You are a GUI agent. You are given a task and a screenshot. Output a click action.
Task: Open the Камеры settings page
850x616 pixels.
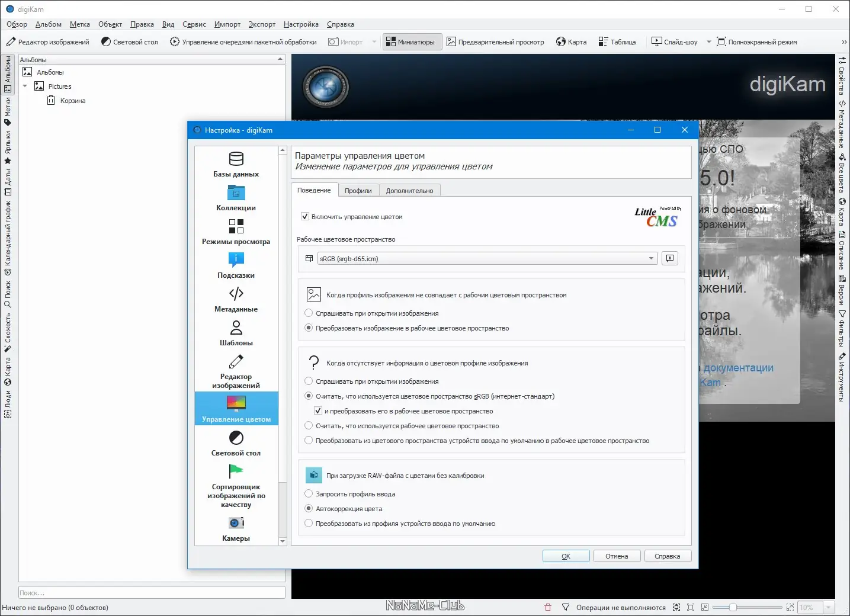tap(236, 530)
